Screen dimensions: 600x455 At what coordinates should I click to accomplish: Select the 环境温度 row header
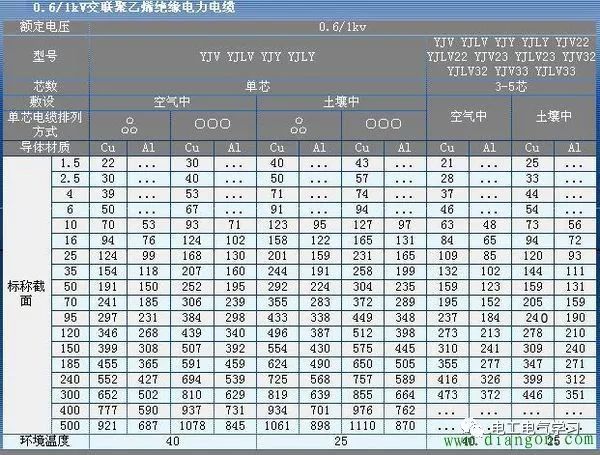tap(44, 439)
